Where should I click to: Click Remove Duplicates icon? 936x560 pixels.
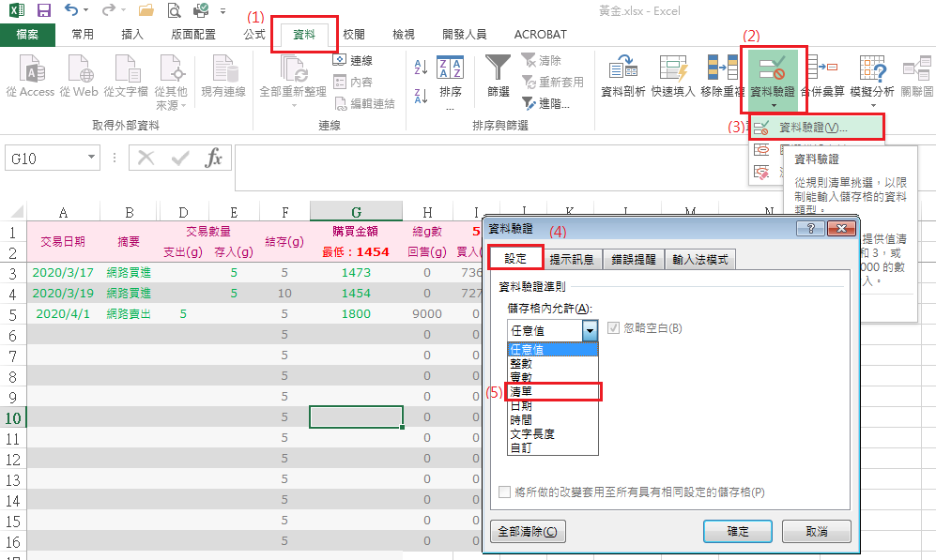click(722, 76)
